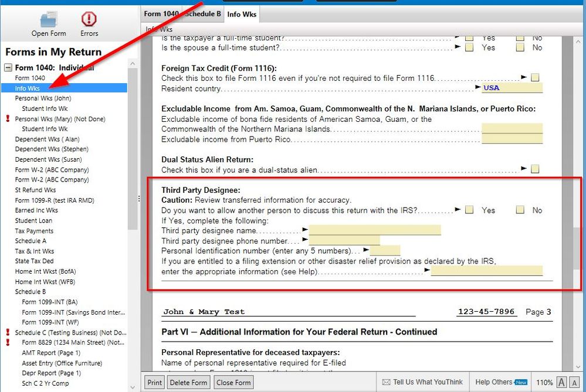Viewport: 586px width, 392px height.
Task: Click red error icon beside Form 8829
Action: coord(8,342)
